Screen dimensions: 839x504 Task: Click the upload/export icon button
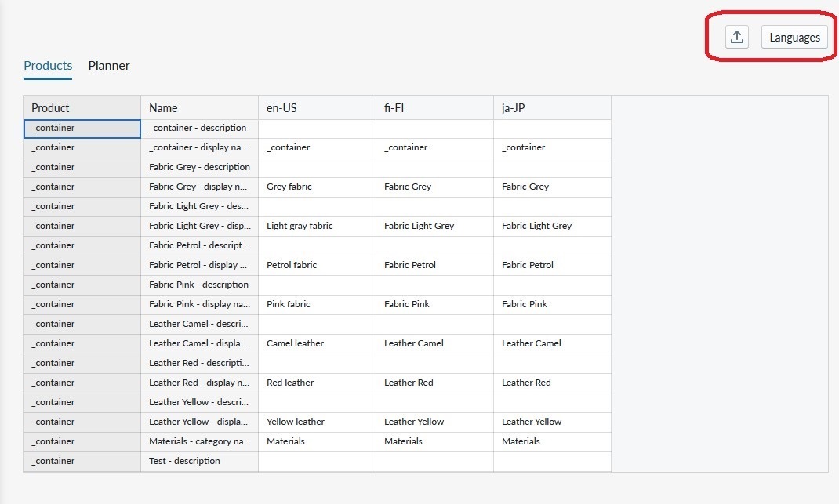(737, 37)
